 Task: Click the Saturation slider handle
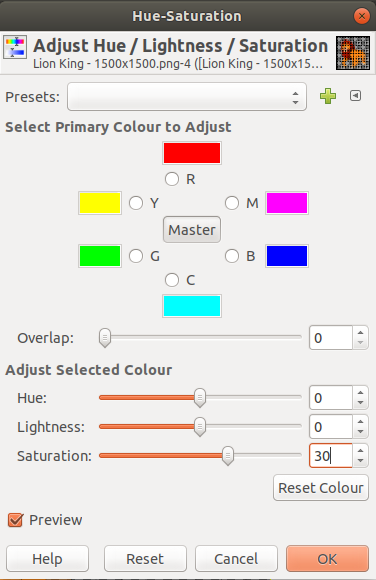pyautogui.click(x=228, y=456)
